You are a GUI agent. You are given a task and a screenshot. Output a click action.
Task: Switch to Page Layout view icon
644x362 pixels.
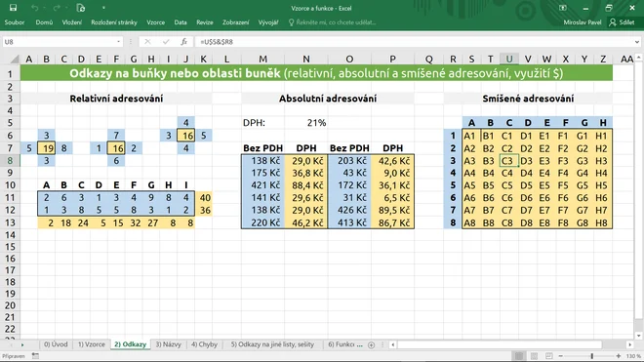point(535,356)
